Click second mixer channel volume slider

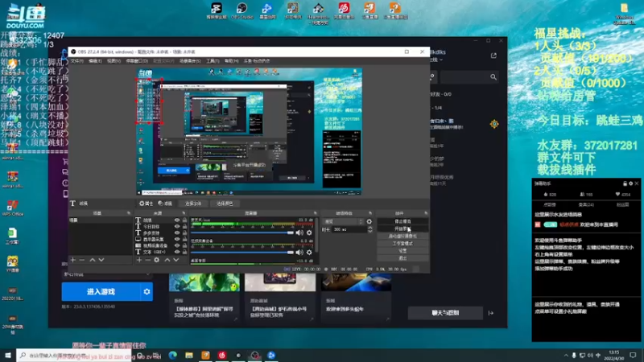pyautogui.click(x=242, y=253)
